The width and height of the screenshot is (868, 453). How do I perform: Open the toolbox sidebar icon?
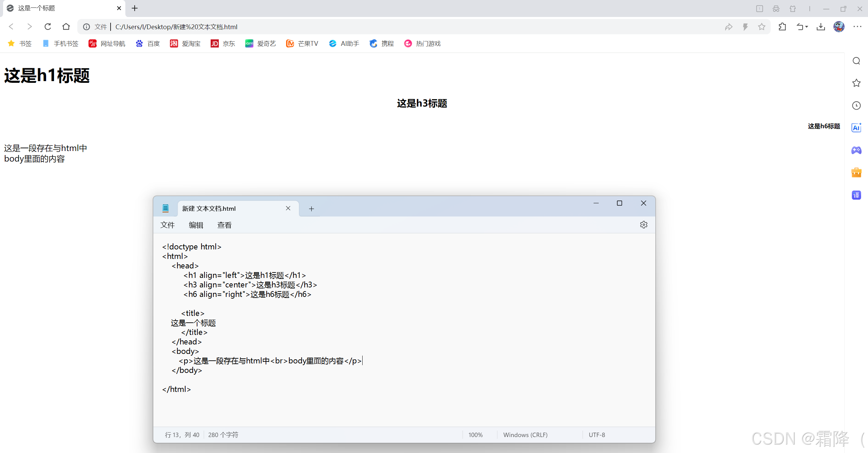pos(856,173)
